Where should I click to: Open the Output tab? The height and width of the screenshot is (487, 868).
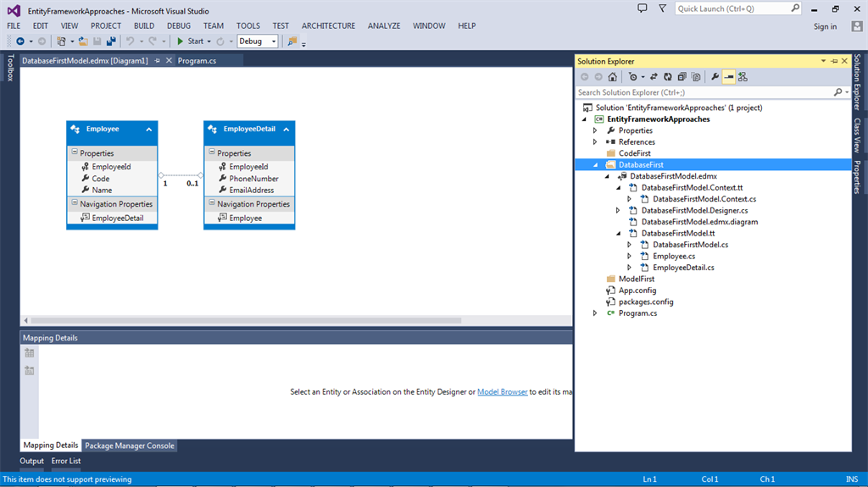tap(31, 461)
